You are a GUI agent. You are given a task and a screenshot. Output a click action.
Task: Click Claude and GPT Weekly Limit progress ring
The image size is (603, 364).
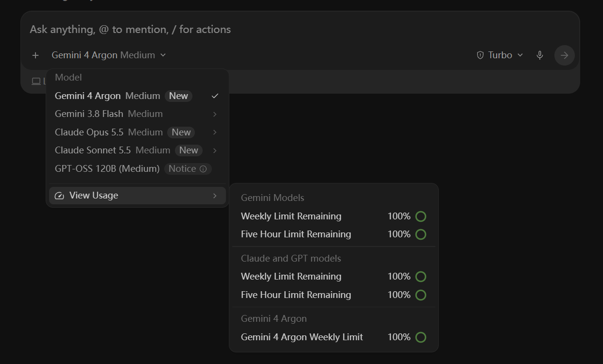[x=421, y=277]
